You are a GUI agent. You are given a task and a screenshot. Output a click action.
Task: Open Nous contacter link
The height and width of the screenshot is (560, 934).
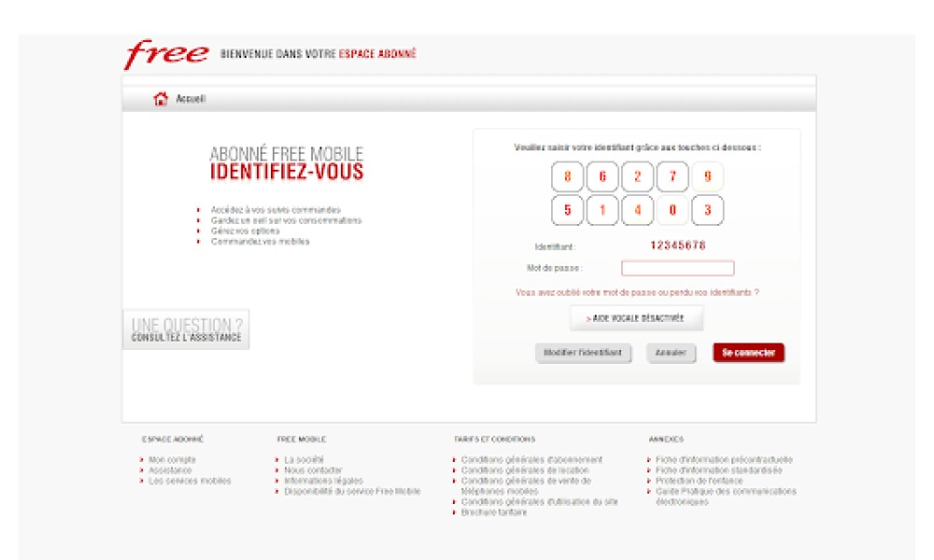pyautogui.click(x=313, y=470)
